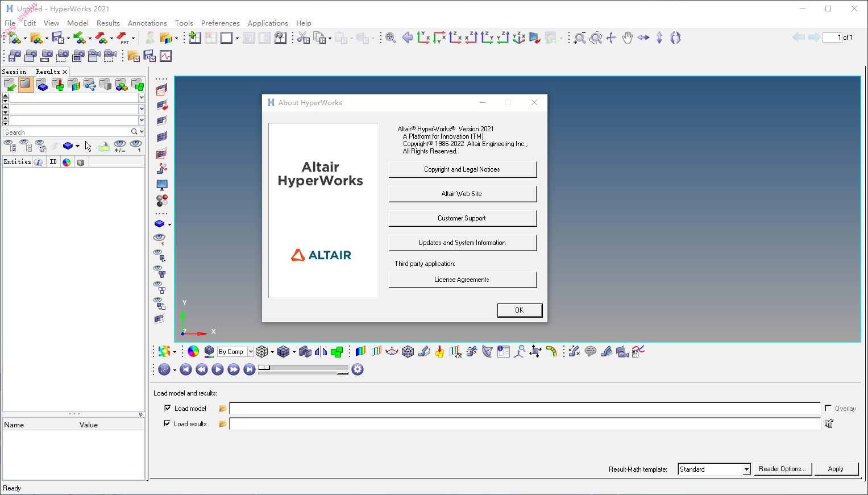Click Updates and System Information button
The image size is (868, 495).
point(463,243)
